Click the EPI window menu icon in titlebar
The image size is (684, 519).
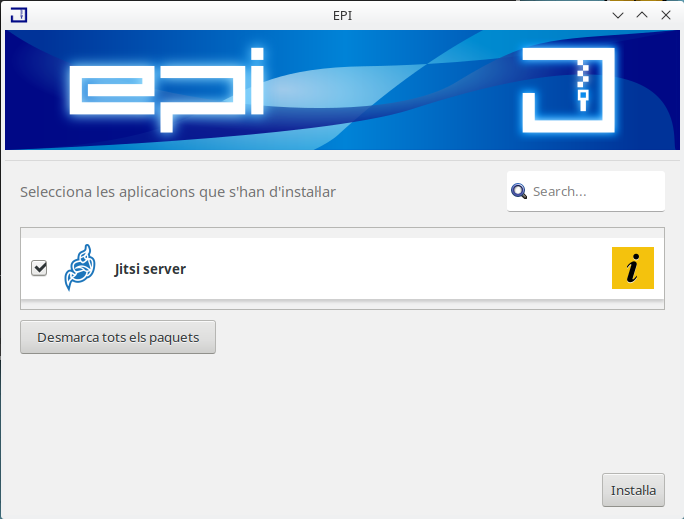click(x=19, y=15)
